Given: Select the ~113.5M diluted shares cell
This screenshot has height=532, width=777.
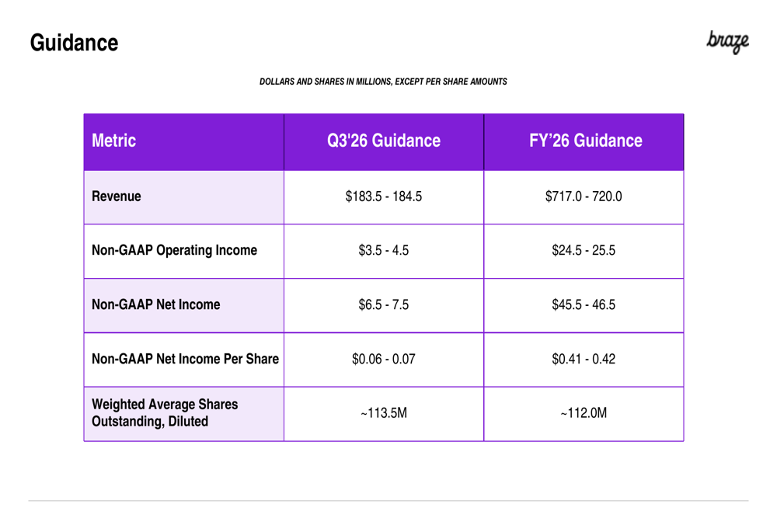Looking at the screenshot, I should 384,413.
